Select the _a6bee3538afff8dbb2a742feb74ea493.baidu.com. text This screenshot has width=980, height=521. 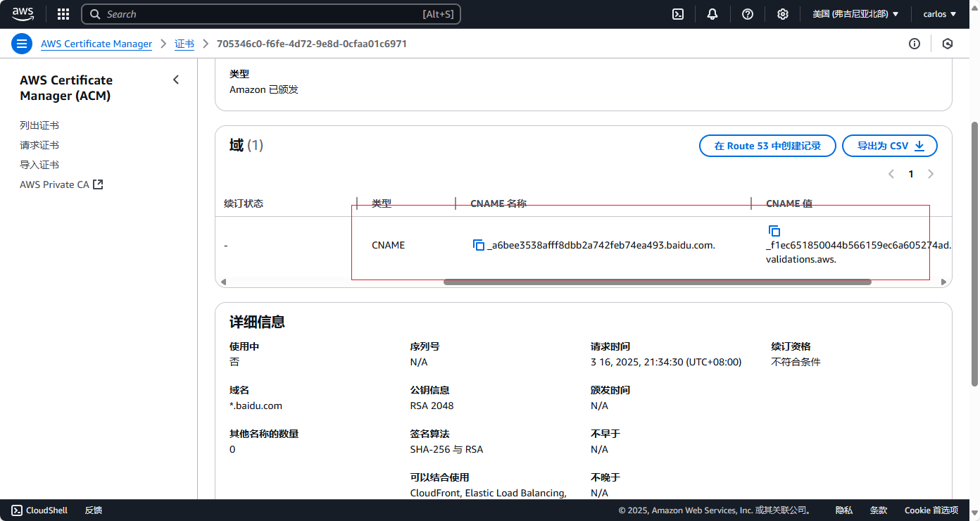[601, 245]
